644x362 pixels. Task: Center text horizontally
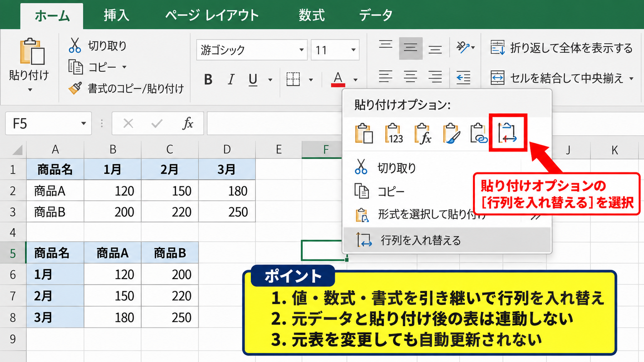click(411, 77)
